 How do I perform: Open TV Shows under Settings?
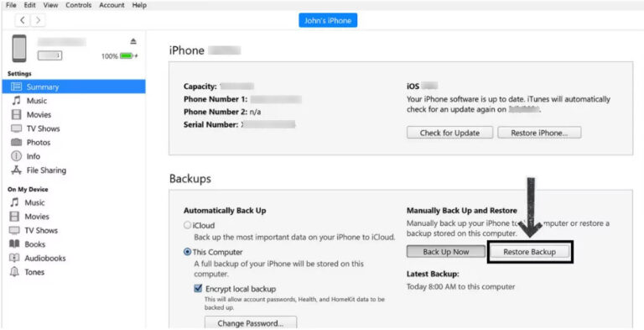43,128
